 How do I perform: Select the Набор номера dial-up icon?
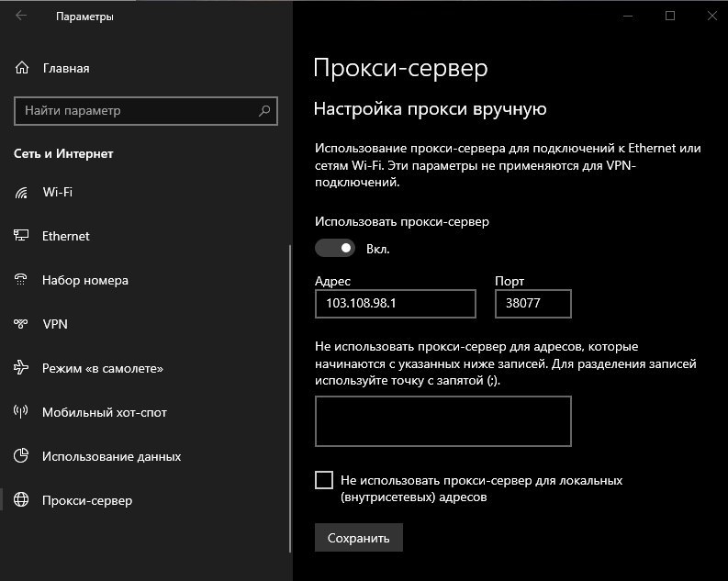(21, 280)
